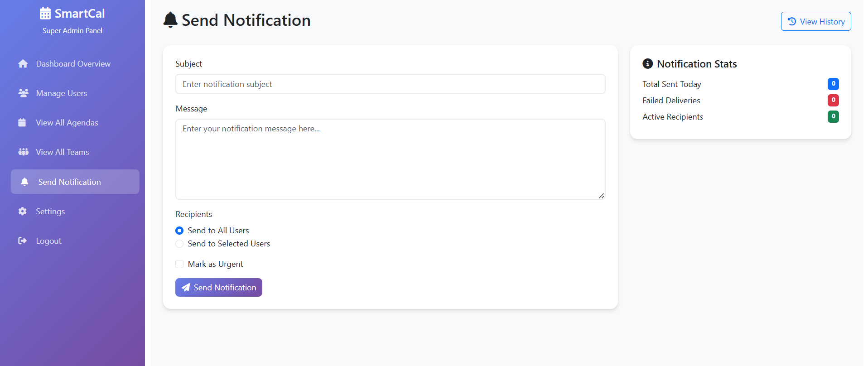868x366 pixels.
Task: Click the bell icon in sidebar
Action: [x=25, y=182]
